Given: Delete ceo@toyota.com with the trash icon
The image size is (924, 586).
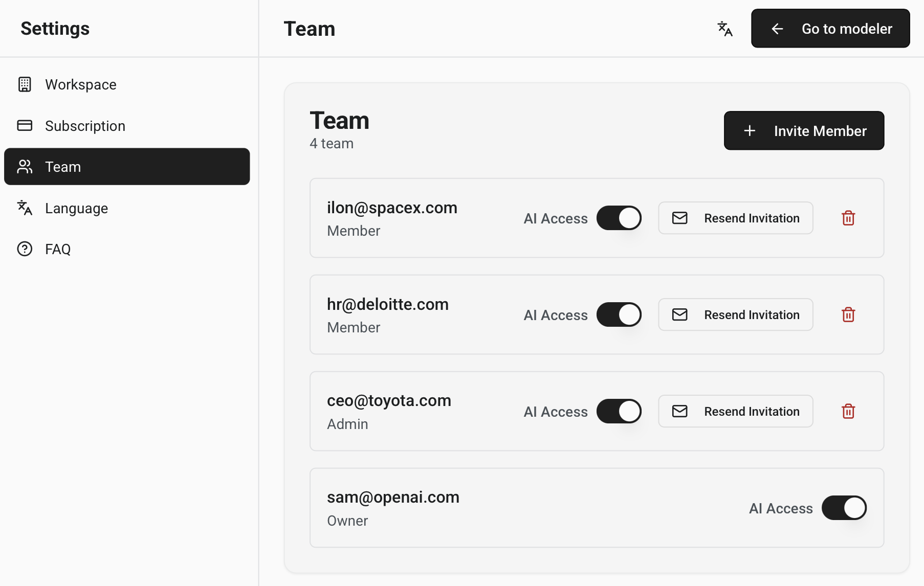Looking at the screenshot, I should [848, 411].
